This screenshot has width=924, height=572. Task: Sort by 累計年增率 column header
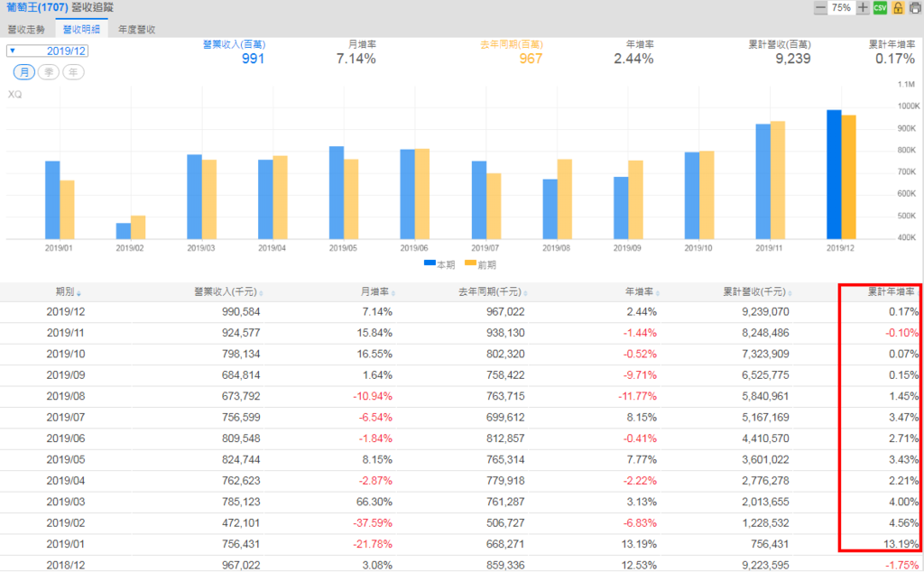(x=892, y=291)
